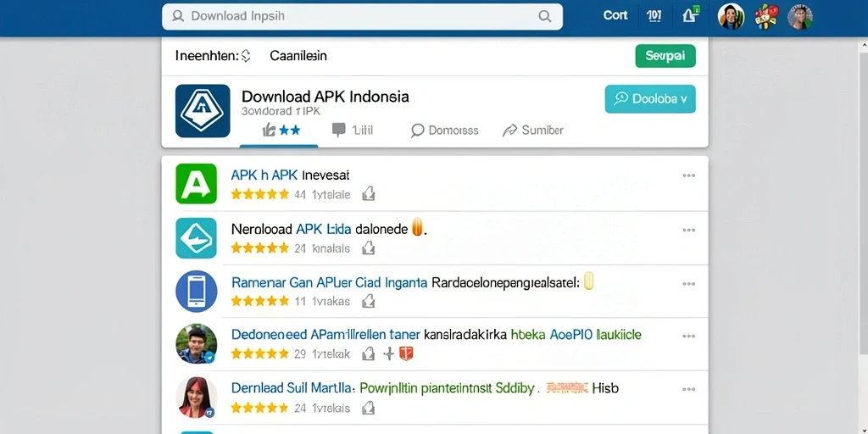Viewport: 868px width, 434px height.
Task: Open more options for Ramenar Gan APuer row
Action: click(688, 284)
